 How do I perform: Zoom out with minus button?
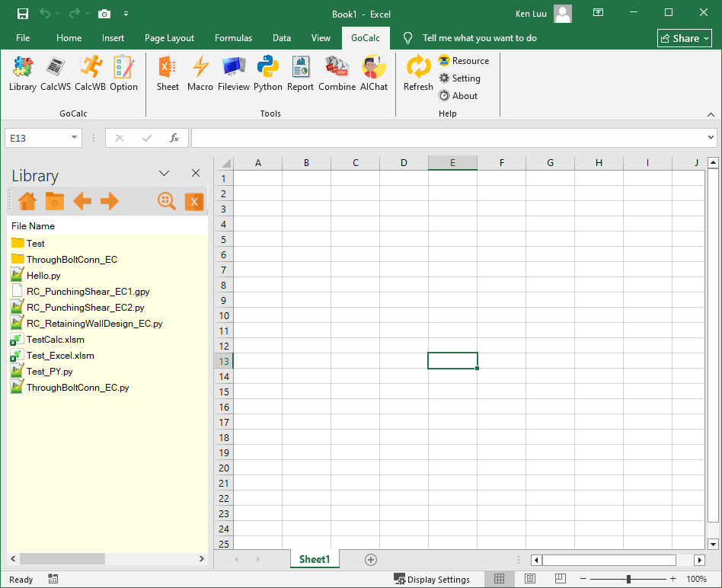tap(583, 579)
